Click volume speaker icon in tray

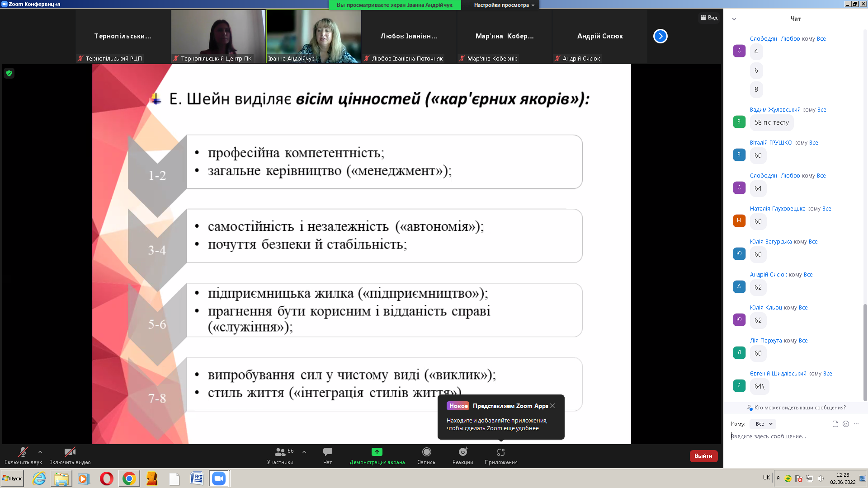[821, 479]
